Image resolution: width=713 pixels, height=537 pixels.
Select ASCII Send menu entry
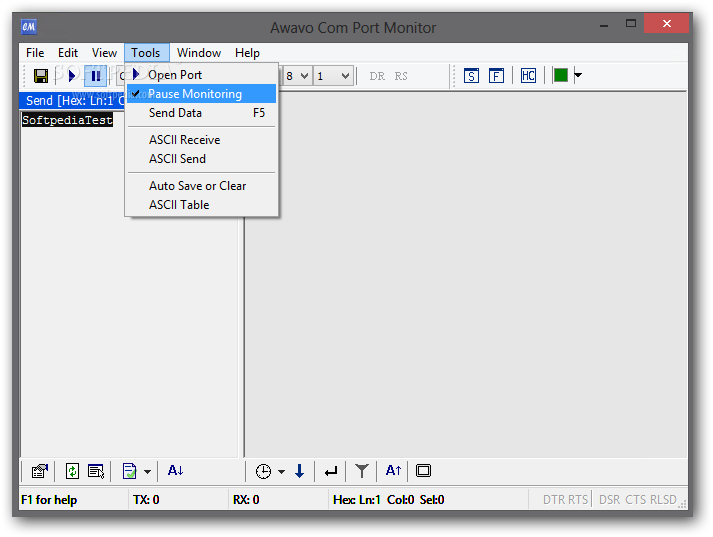(x=201, y=159)
